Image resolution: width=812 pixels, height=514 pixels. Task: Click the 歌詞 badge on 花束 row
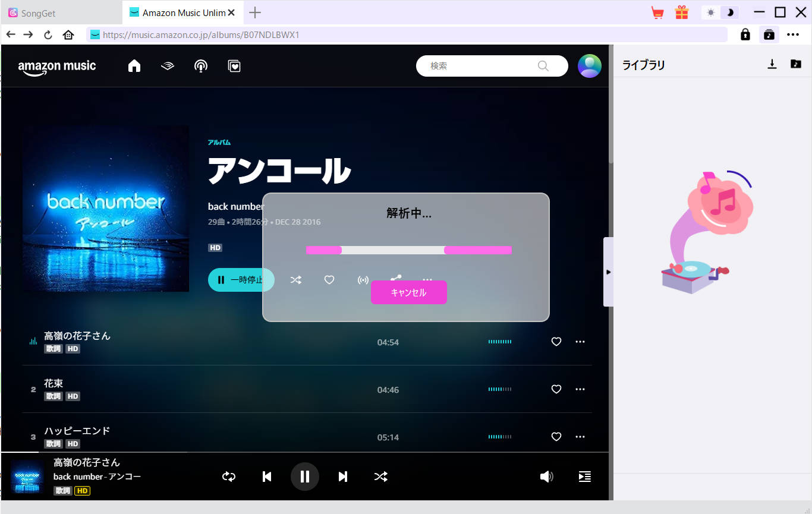(x=53, y=396)
